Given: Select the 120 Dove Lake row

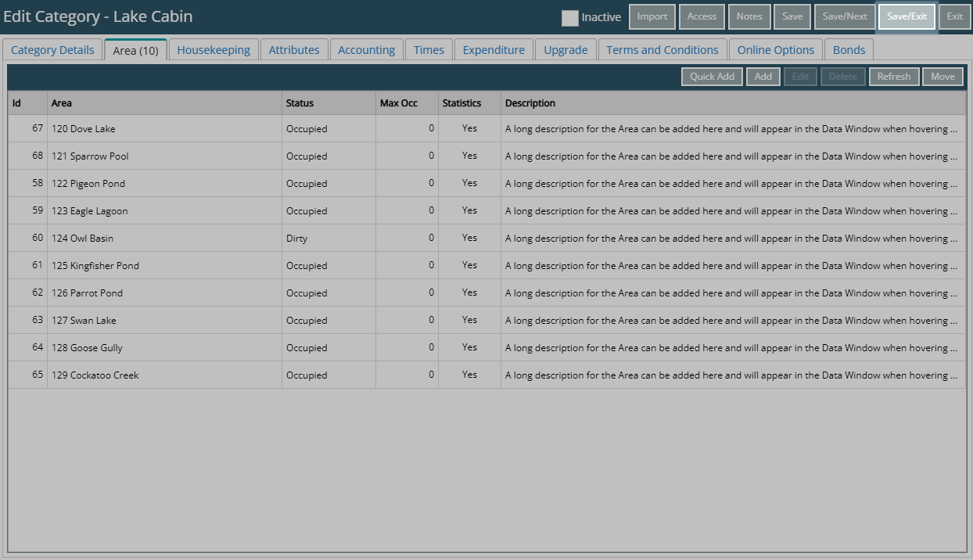Looking at the screenshot, I should click(487, 128).
